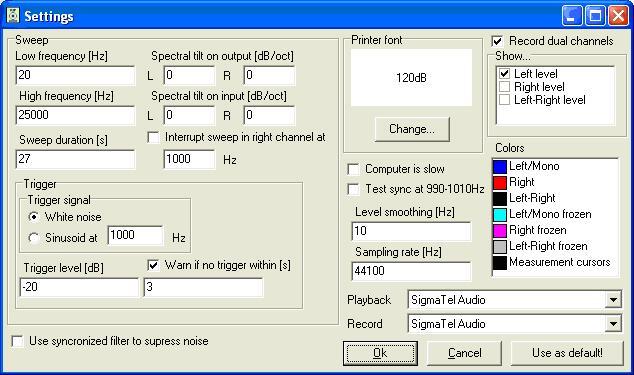634x375 pixels.
Task: Click the input spectral tilt R field
Action: 269,115
